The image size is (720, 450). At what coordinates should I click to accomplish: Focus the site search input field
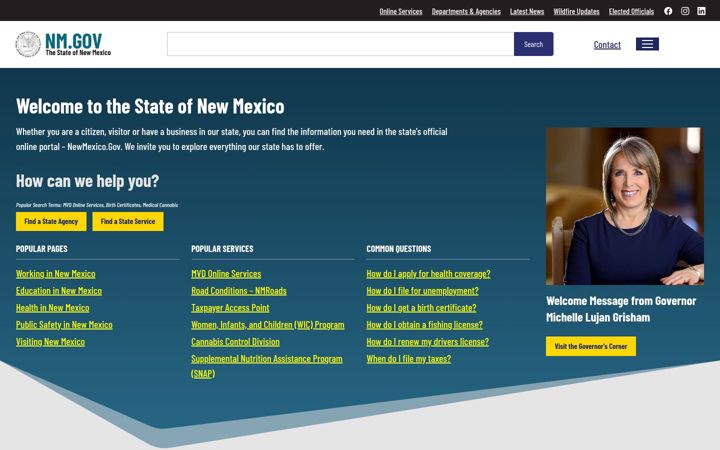coord(340,44)
